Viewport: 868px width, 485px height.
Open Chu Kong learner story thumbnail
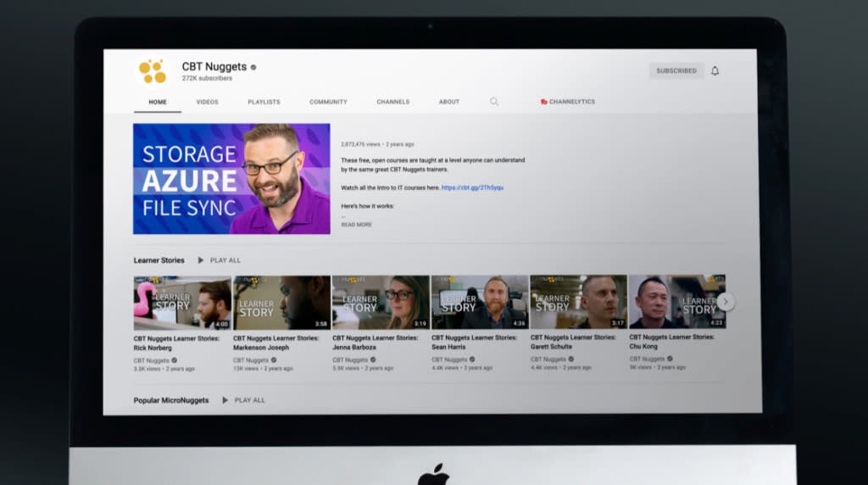pos(677,301)
